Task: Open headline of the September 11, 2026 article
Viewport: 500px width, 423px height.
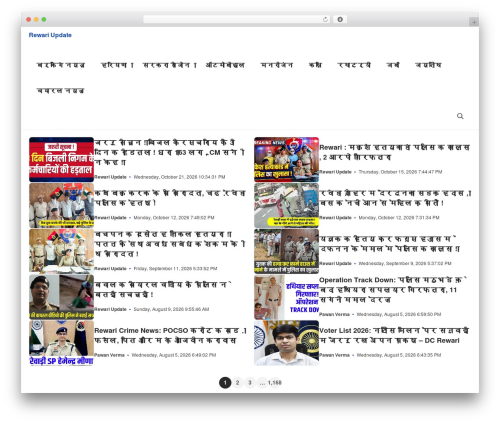Action: 170,244
